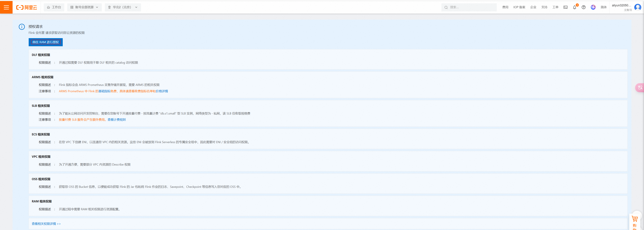The height and width of the screenshot is (230, 644).
Task: Click the floating translation icon
Action: click(640, 88)
